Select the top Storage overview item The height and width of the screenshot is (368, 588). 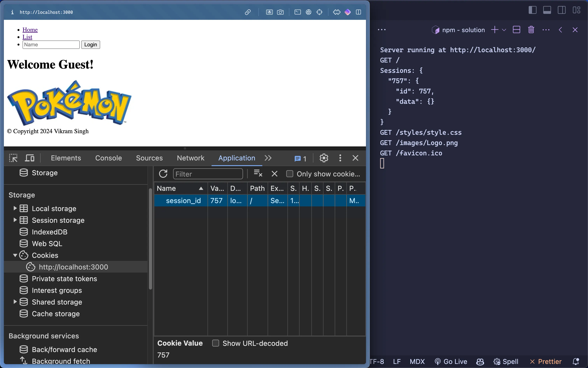[x=45, y=173]
